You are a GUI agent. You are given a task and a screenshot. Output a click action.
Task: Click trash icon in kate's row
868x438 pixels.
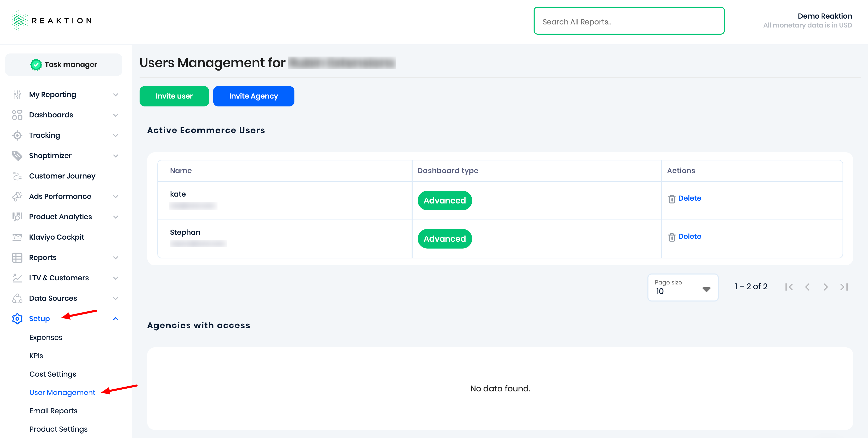coord(672,199)
